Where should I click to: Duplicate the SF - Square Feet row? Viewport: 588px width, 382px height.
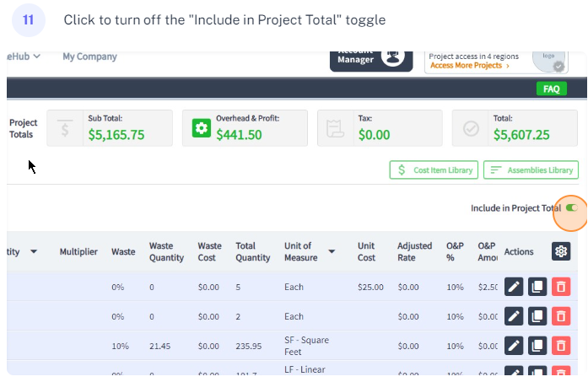(x=537, y=345)
